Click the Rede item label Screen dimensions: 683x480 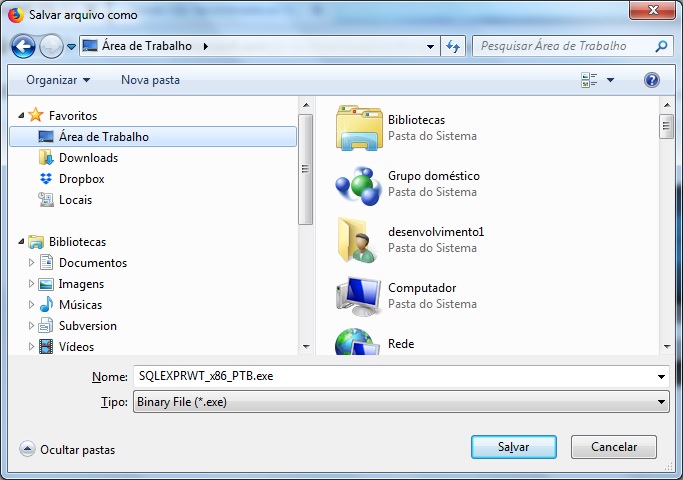click(x=401, y=344)
